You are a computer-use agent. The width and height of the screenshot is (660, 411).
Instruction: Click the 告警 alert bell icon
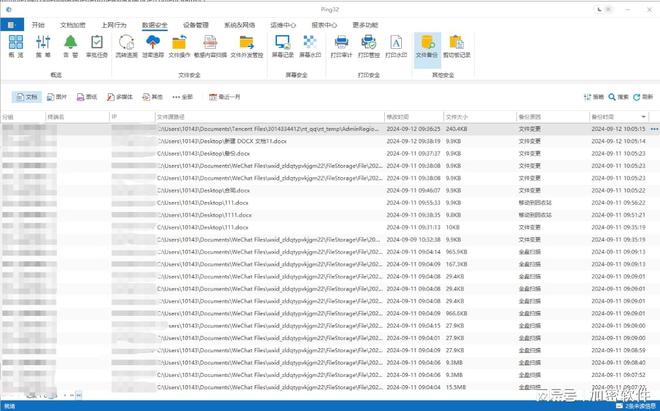click(70, 46)
